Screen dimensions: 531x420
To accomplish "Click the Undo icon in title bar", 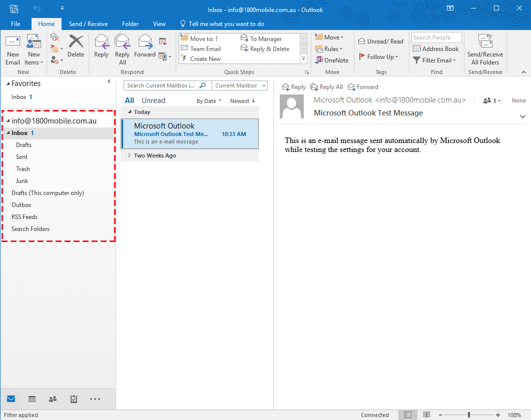I will tap(37, 8).
